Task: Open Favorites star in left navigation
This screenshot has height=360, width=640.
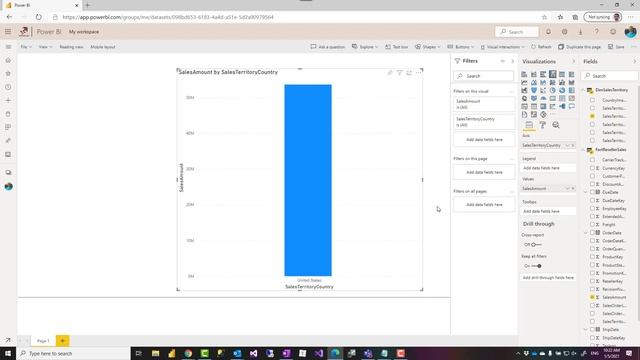Action: 8,74
